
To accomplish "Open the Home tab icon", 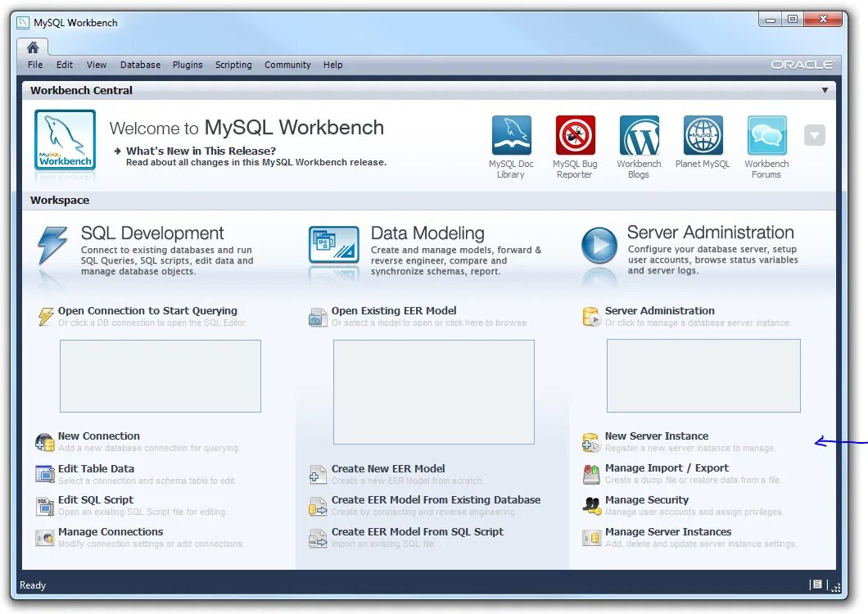I will [x=33, y=47].
